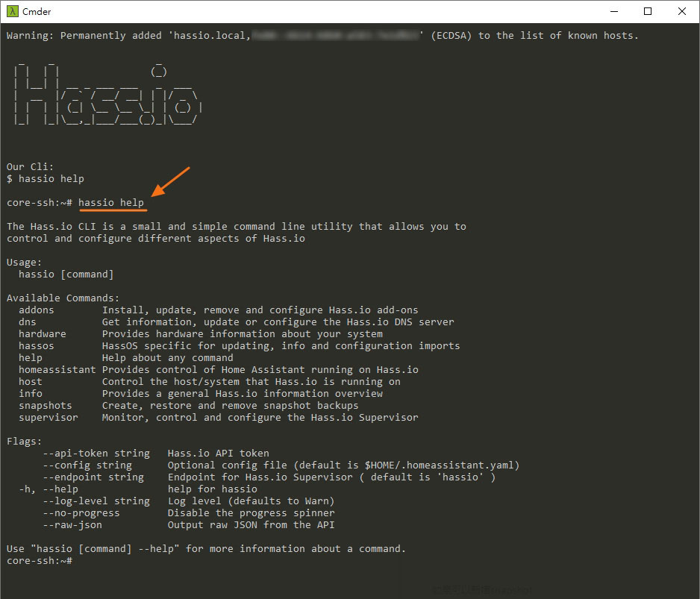700x599 pixels.
Task: Close the Cmder window
Action: [x=681, y=12]
